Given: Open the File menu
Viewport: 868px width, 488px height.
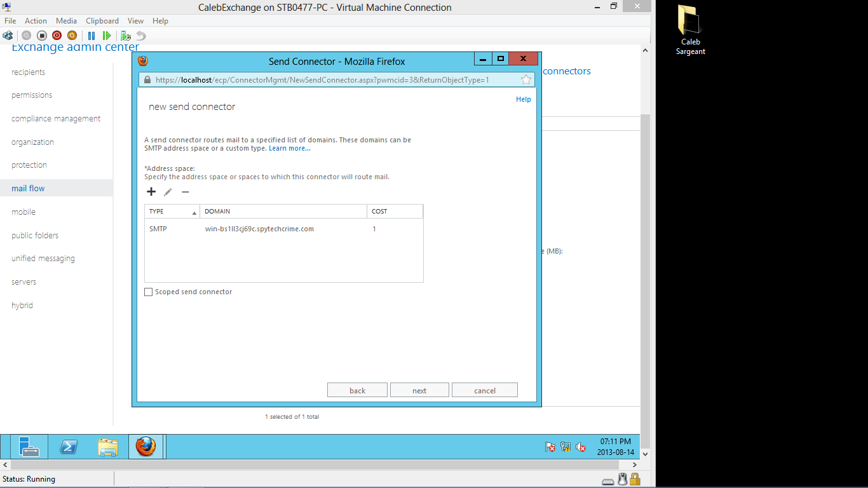Looking at the screenshot, I should pyautogui.click(x=10, y=21).
